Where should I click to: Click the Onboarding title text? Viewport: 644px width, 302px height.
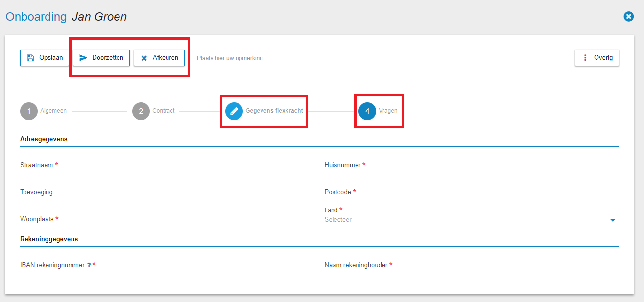click(x=36, y=17)
